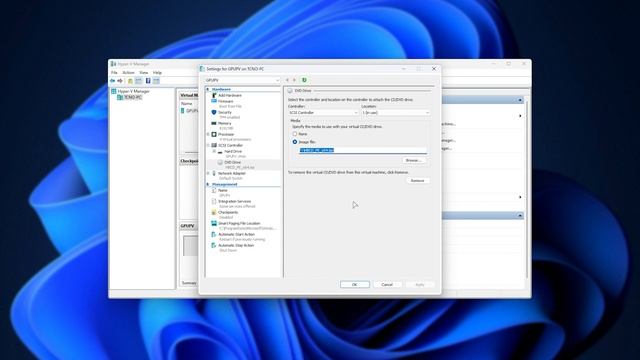Open the Help menu in Hyper-V Manager
This screenshot has width=640, height=360.
point(157,73)
